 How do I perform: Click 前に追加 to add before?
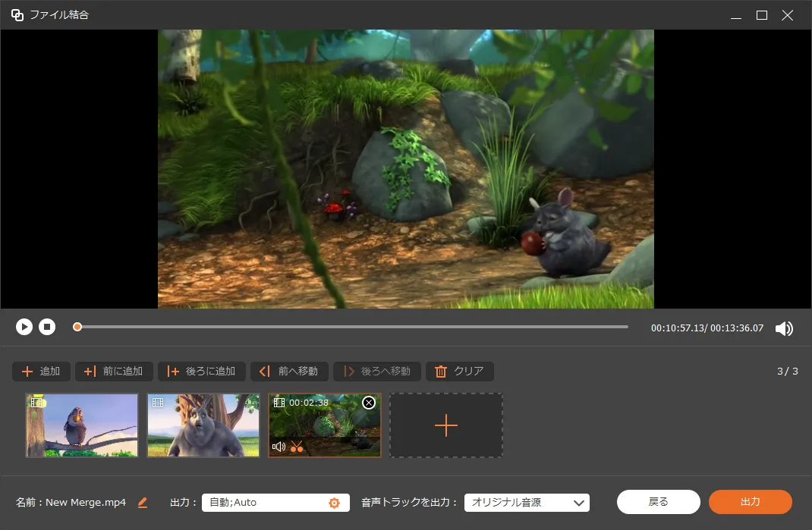(114, 372)
